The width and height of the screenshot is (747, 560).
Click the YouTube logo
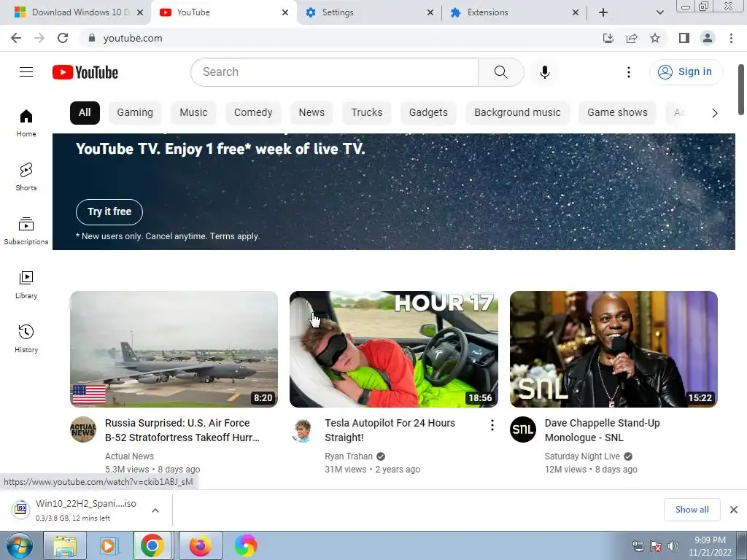(85, 72)
